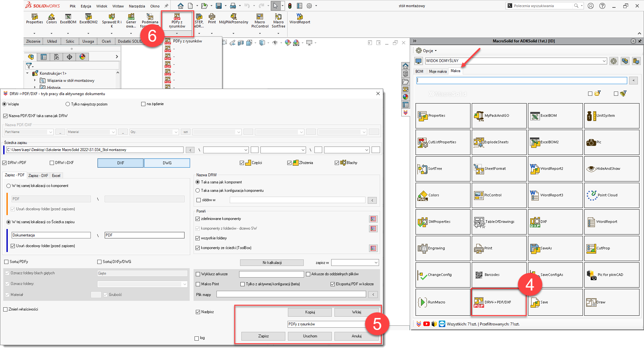Viewport: 644px width, 350px height.
Task: Toggle the na żądanie checkbox
Action: (143, 104)
